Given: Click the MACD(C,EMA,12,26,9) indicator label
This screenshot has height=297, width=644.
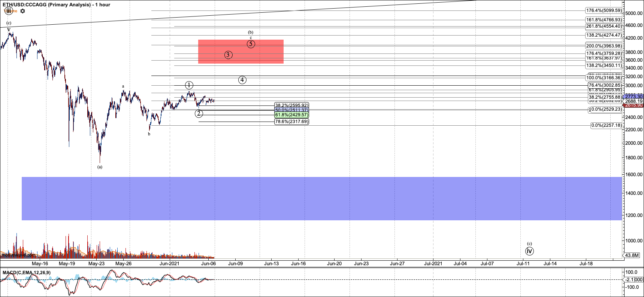Looking at the screenshot, I should (x=26, y=273).
